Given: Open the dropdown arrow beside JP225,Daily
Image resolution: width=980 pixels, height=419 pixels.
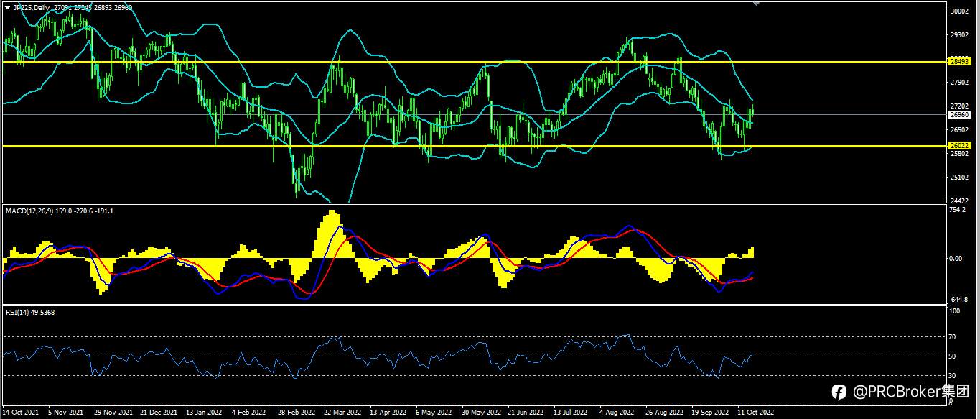Looking at the screenshot, I should click(x=7, y=7).
